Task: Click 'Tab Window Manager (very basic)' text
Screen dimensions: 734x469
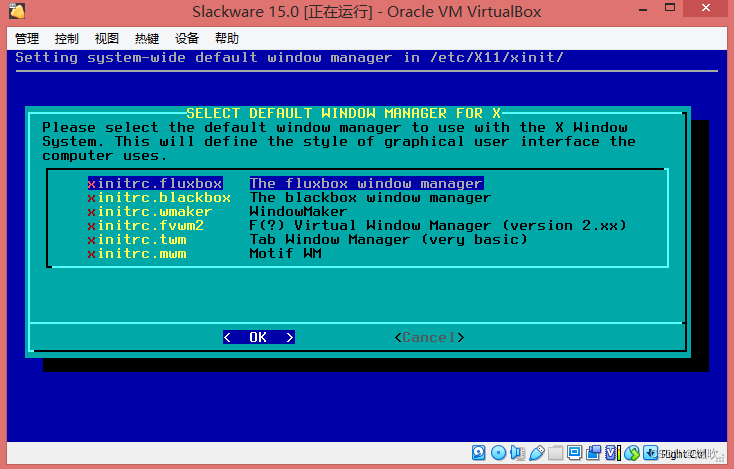Action: 389,239
